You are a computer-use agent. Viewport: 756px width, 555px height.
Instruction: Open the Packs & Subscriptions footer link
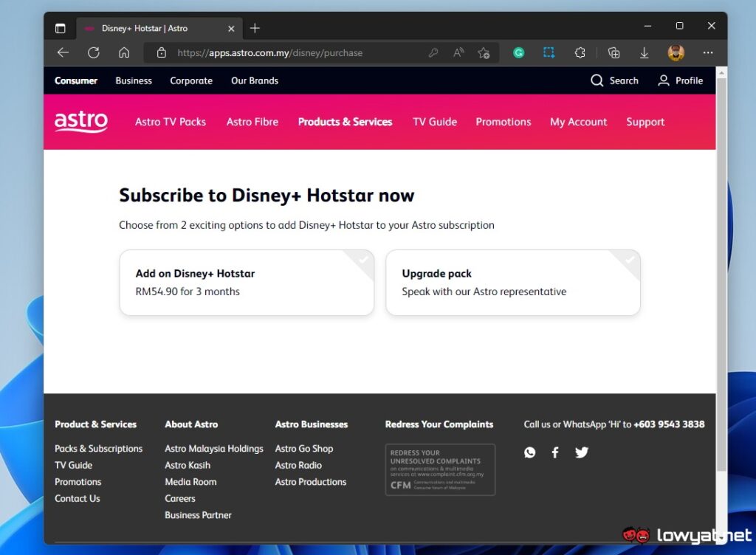[x=99, y=449]
